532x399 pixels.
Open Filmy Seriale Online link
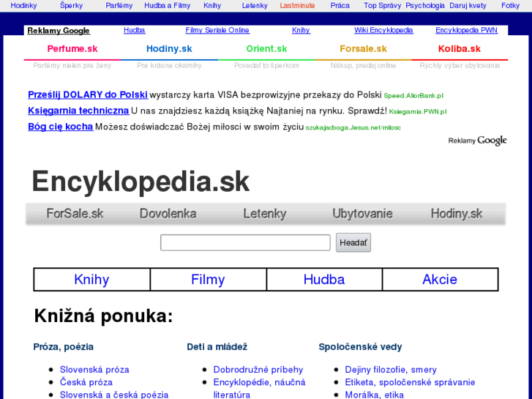[217, 30]
